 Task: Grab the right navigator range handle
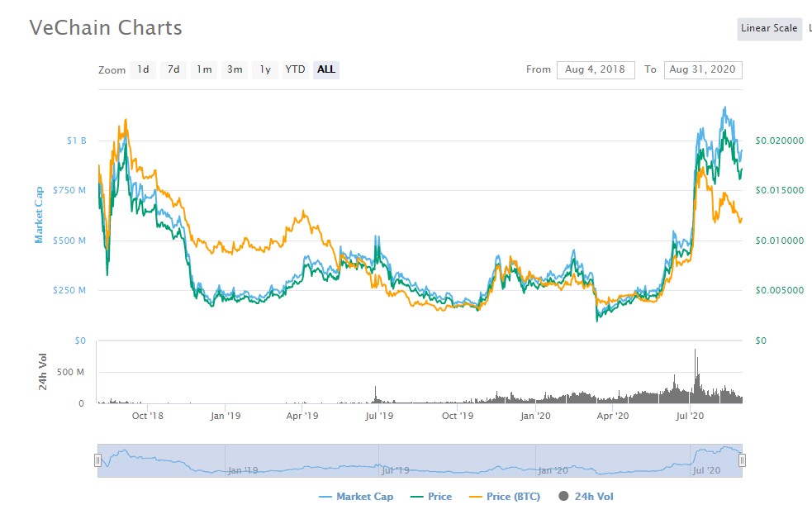click(742, 460)
